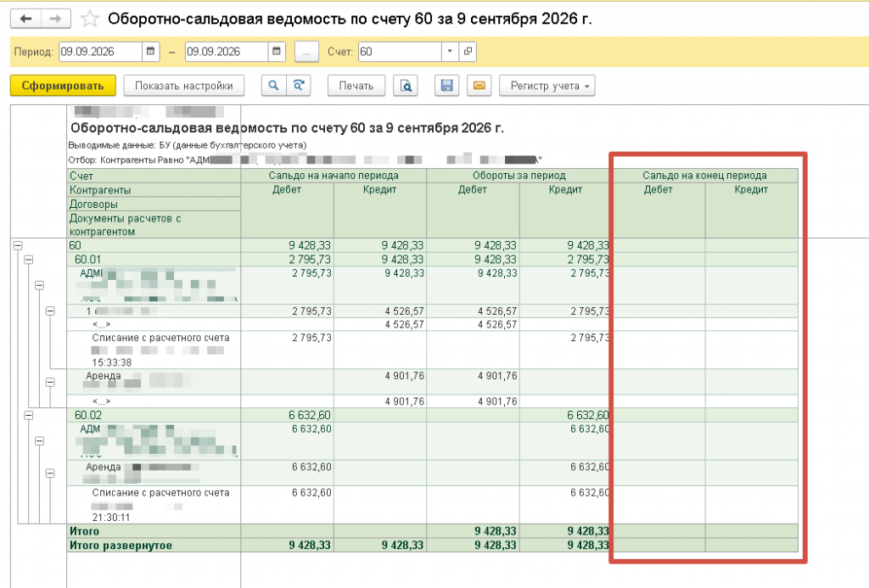The height and width of the screenshot is (588, 869).
Task: Collapse the 60.02 subaccount group
Action: click(28, 415)
